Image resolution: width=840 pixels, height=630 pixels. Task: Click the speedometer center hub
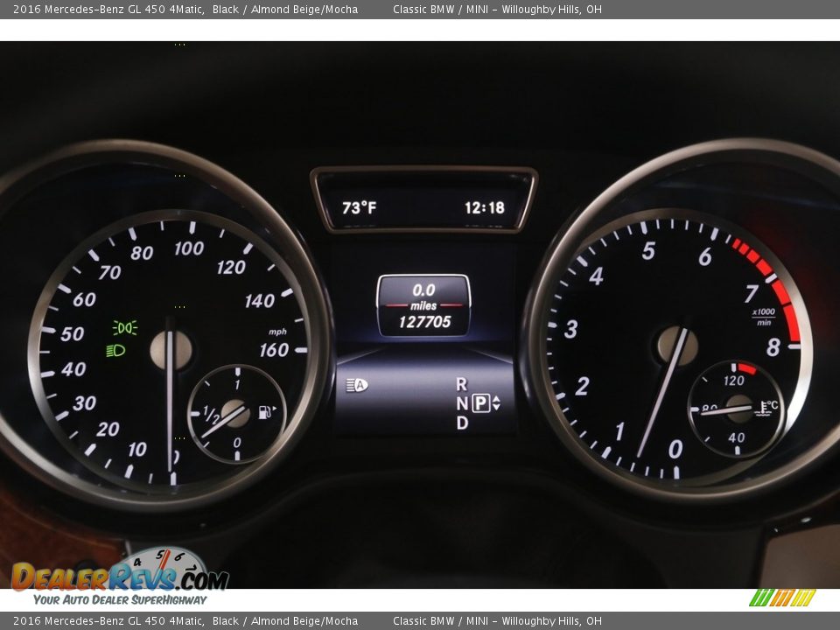point(171,350)
